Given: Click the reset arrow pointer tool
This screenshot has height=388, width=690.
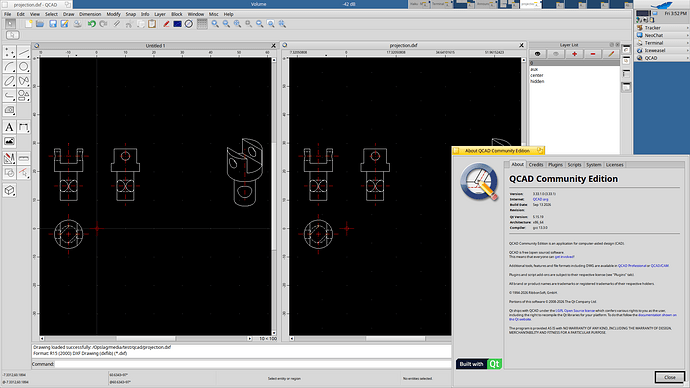Looking at the screenshot, I should [10, 24].
